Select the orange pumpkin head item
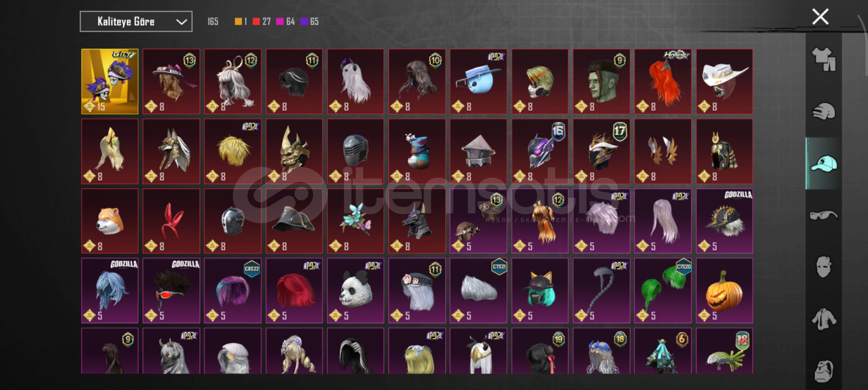Screen dimensions: 868x390 (724, 290)
